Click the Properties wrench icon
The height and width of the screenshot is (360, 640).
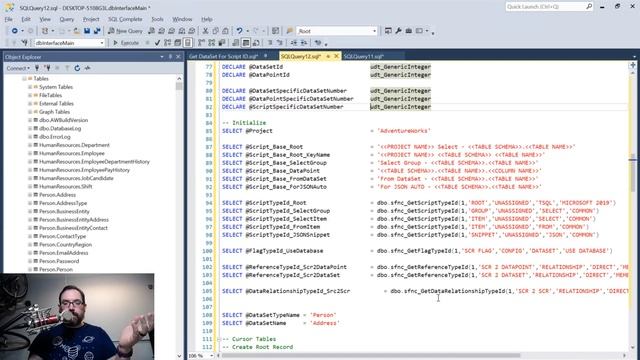coord(398,31)
